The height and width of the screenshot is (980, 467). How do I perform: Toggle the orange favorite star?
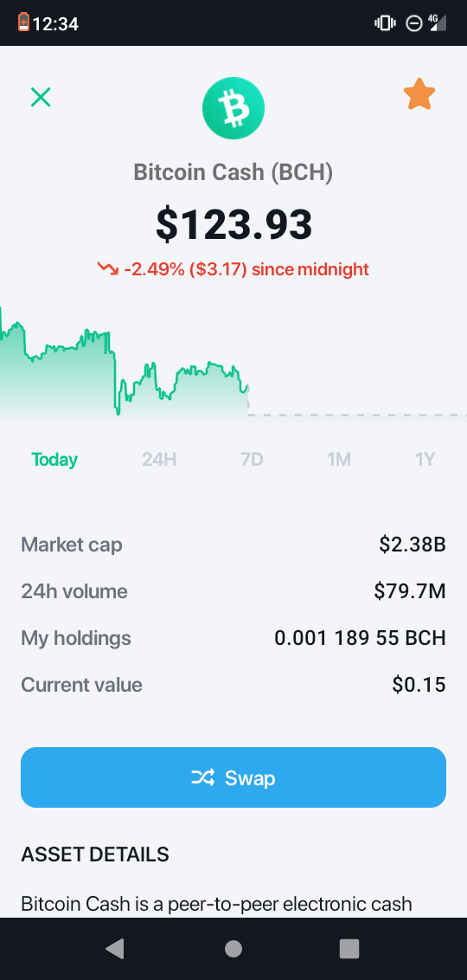(419, 94)
